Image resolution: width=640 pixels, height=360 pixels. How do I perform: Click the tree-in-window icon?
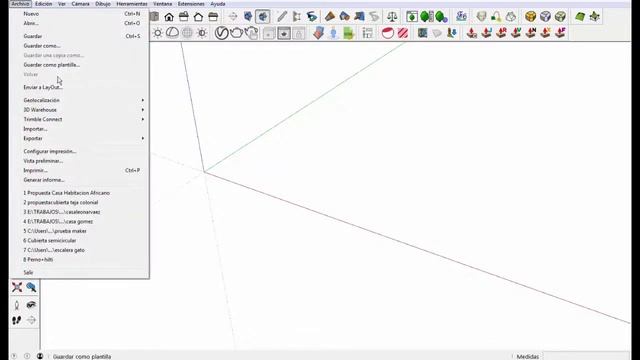click(412, 17)
